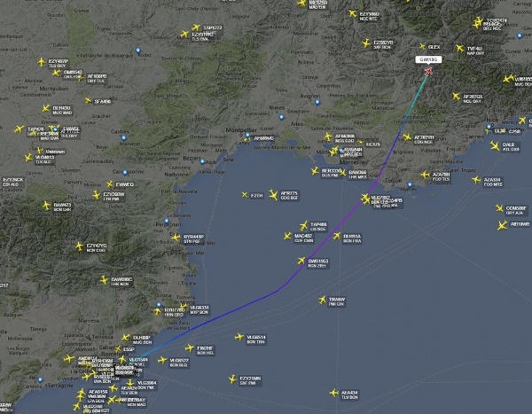Select the EZY47YG aircraft icon
The width and height of the screenshot is (532, 414).
[79, 246]
